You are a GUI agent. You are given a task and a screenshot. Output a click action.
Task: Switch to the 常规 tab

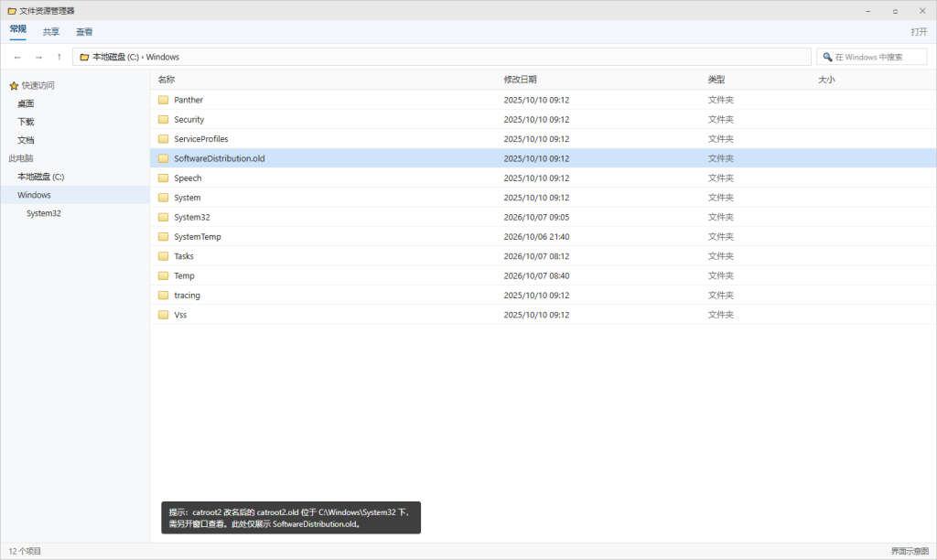[18, 29]
